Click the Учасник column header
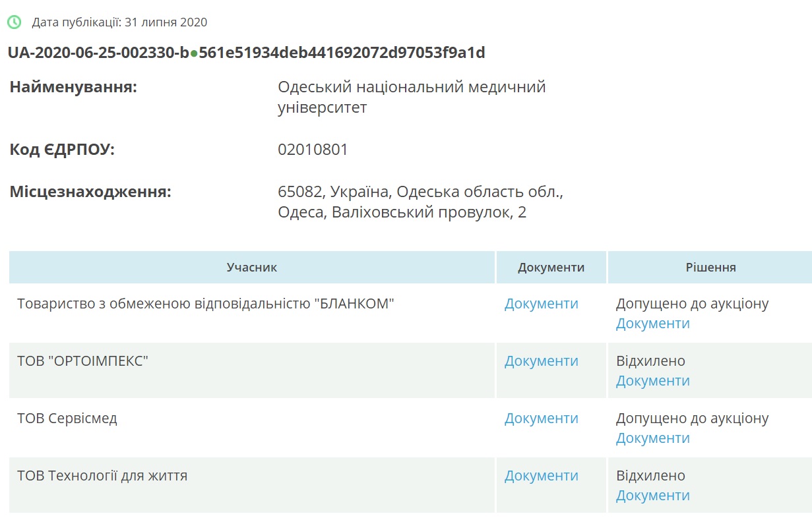This screenshot has height=520, width=812. click(251, 268)
